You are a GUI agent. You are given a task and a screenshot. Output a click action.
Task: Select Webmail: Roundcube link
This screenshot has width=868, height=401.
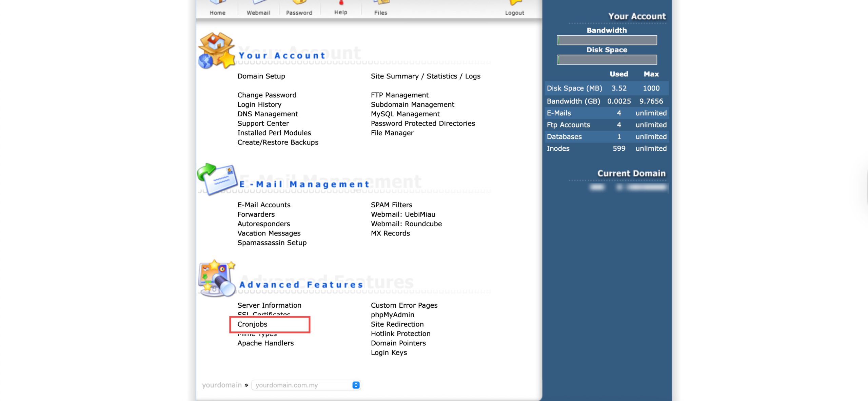pos(406,224)
